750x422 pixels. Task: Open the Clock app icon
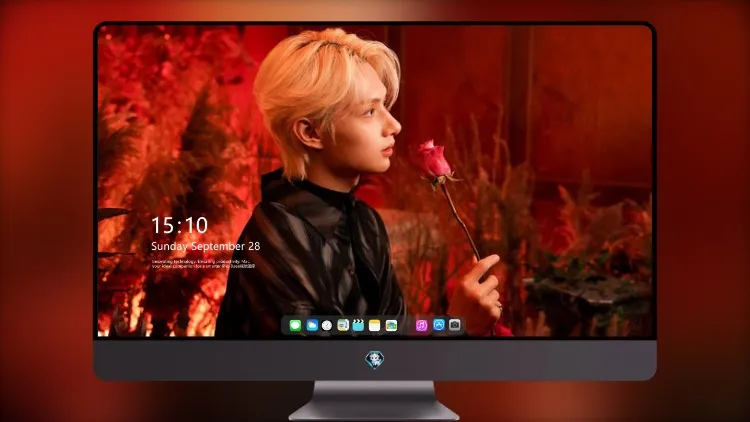[327, 325]
